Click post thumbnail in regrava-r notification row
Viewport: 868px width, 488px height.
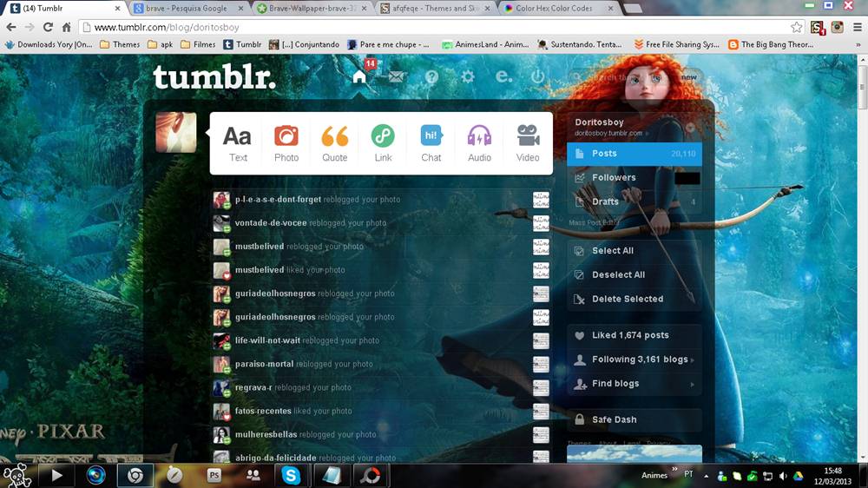point(541,388)
